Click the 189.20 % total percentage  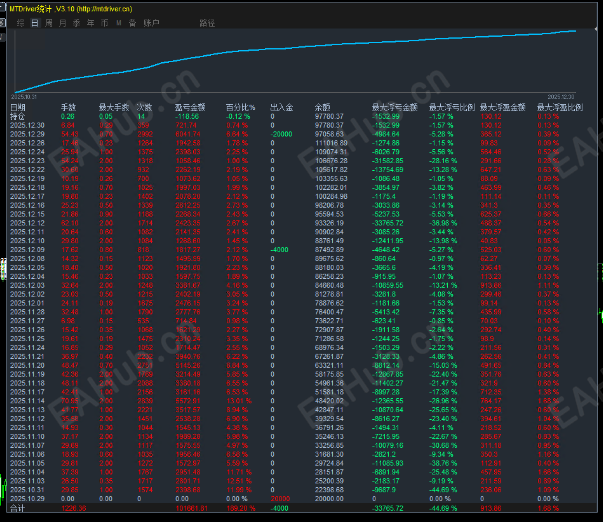pos(240,508)
